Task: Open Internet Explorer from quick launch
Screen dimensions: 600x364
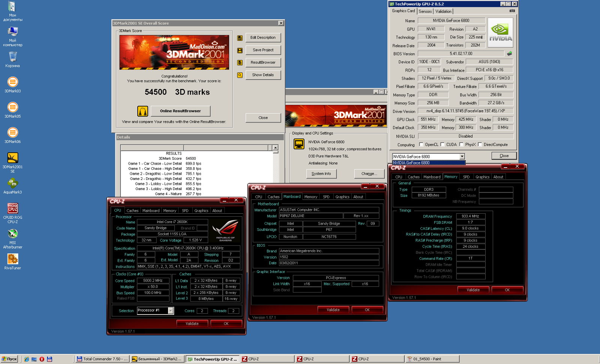Action: point(27,359)
